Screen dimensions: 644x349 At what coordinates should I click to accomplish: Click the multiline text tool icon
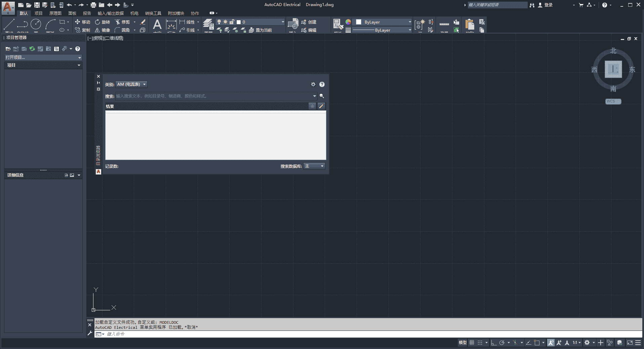pyautogui.click(x=157, y=25)
